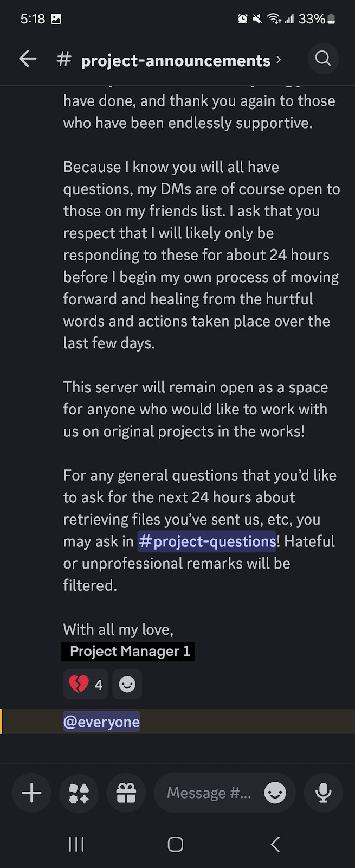Follow the #project-questions channel link
Screen dimensions: 355x868
pyautogui.click(x=207, y=541)
